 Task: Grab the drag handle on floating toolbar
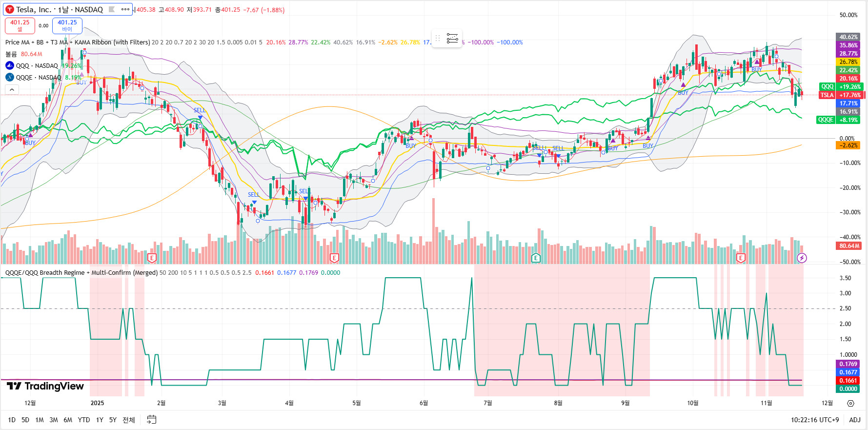(x=438, y=38)
